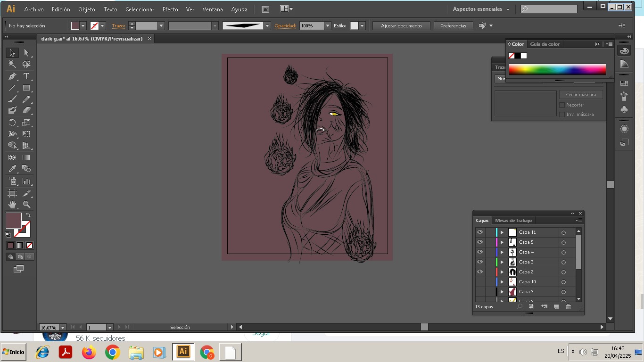Open the Estilo style dropdown
The width and height of the screenshot is (644, 362).
point(362,26)
